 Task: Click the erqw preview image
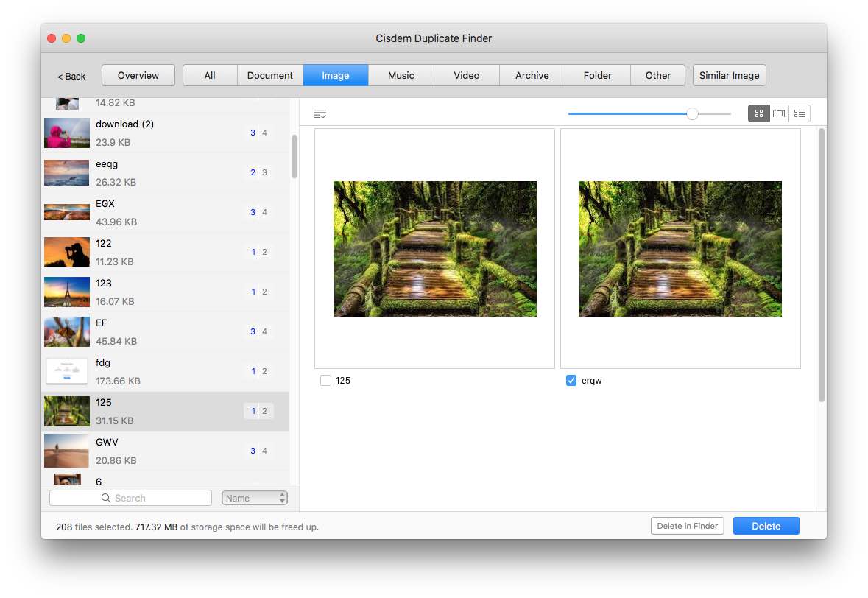click(x=680, y=249)
